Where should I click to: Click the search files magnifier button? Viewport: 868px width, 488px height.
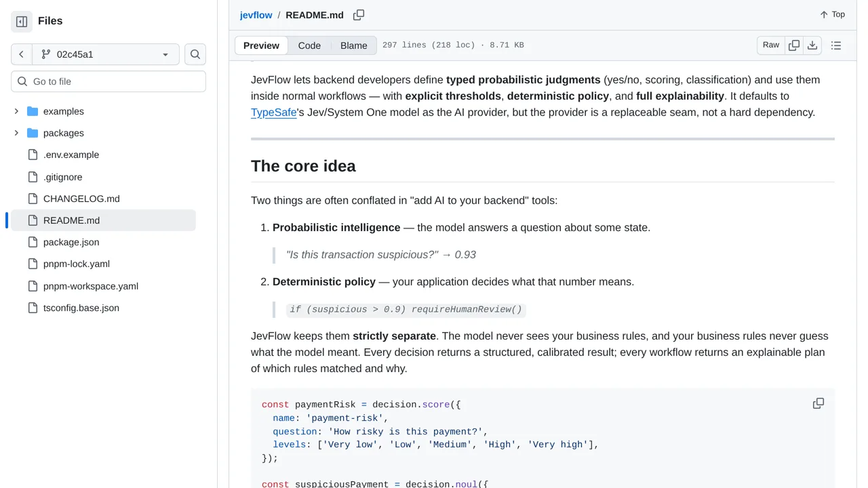tap(195, 54)
